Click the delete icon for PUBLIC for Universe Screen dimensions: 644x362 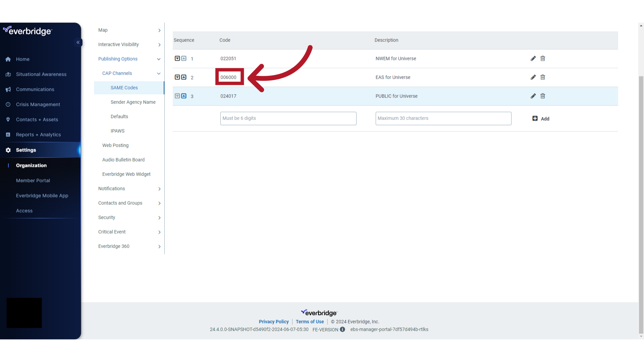(543, 96)
